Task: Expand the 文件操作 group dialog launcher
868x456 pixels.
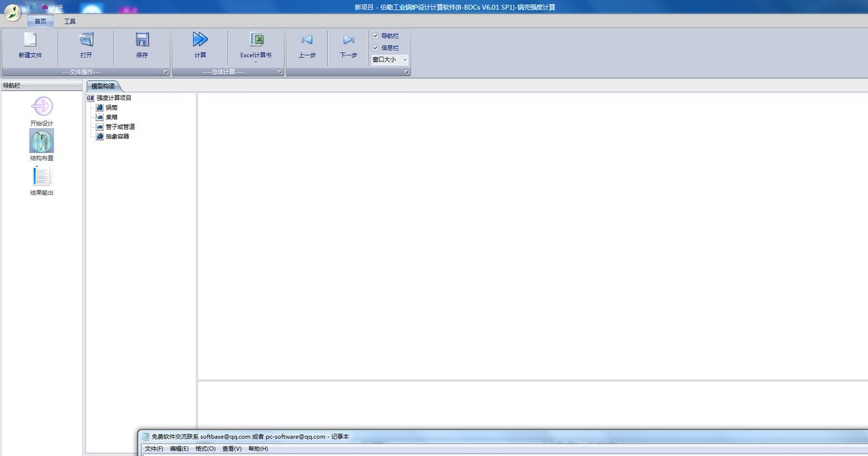Action: coord(165,72)
